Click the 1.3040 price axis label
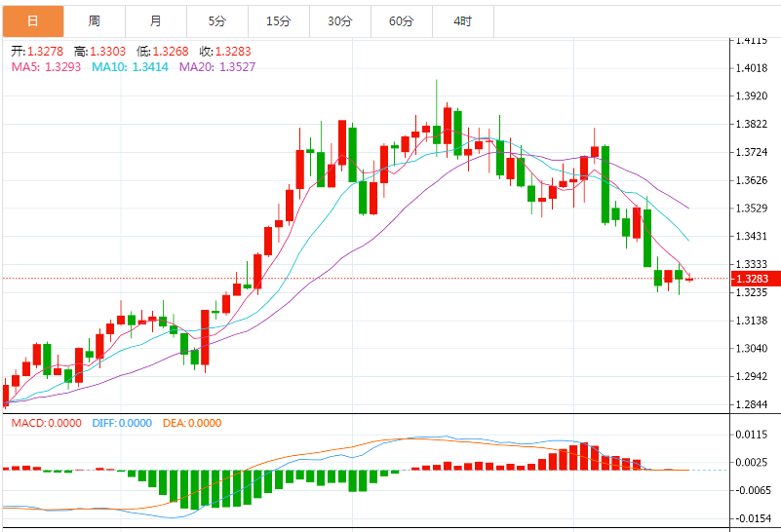The width and height of the screenshot is (781, 532). coord(752,349)
